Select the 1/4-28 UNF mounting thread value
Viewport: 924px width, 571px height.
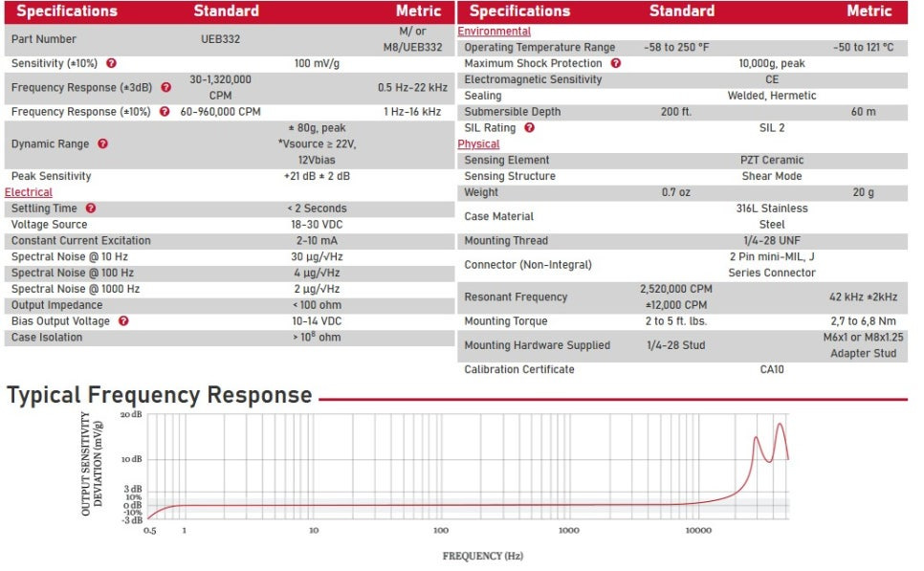772,240
